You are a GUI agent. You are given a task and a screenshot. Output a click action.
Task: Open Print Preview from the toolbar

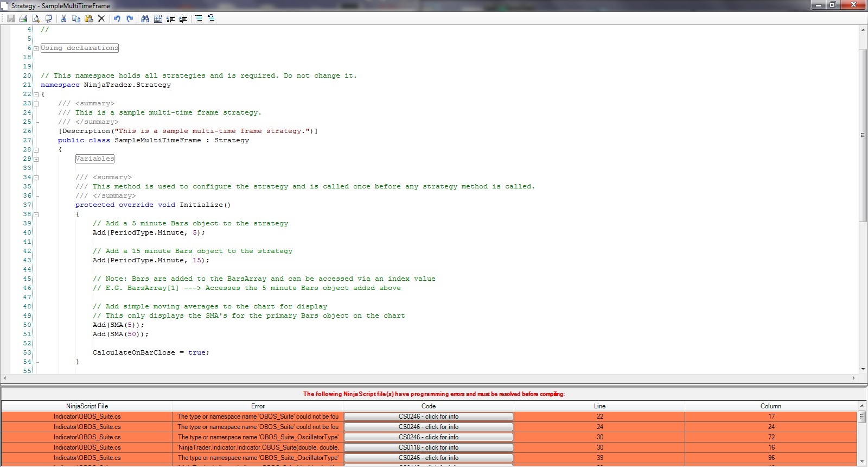(x=36, y=18)
